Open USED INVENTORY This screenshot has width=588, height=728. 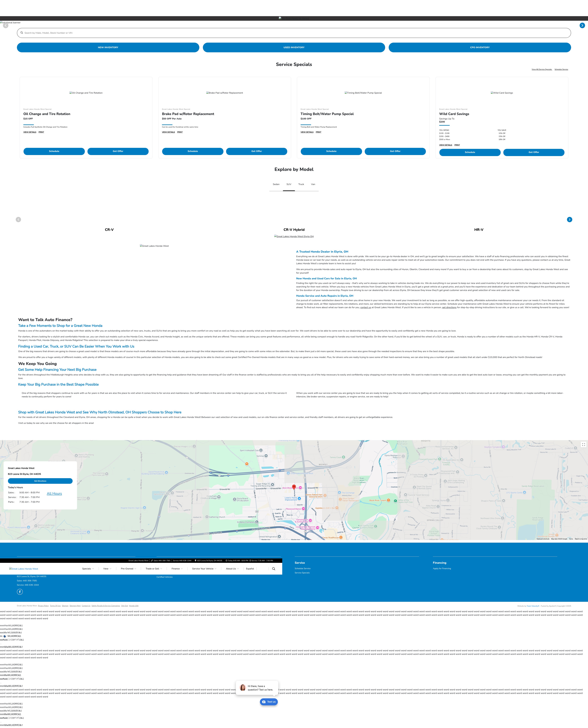pos(294,47)
